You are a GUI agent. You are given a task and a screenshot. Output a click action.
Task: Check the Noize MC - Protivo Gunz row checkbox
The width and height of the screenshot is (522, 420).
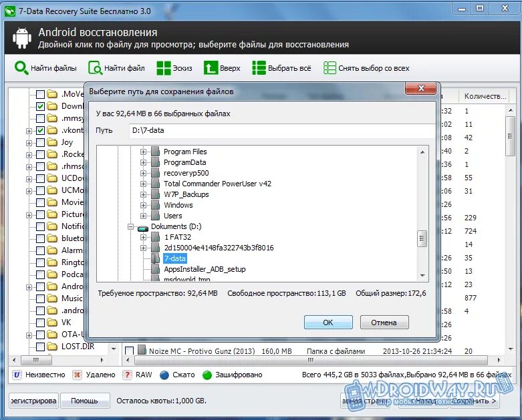pyautogui.click(x=129, y=351)
